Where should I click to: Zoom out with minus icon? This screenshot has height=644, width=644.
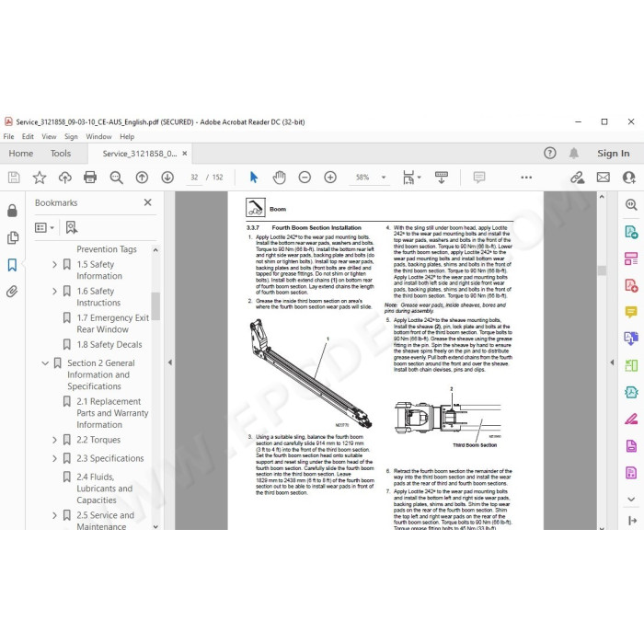pyautogui.click(x=305, y=178)
